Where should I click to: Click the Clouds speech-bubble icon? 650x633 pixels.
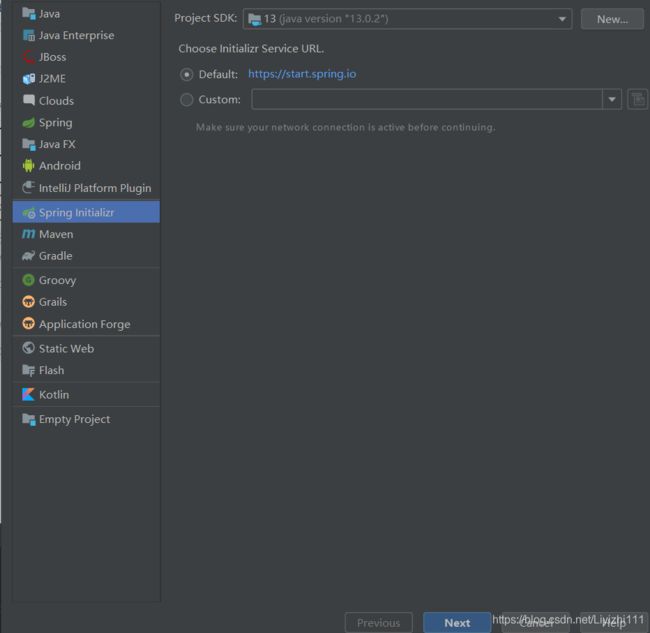pos(29,100)
